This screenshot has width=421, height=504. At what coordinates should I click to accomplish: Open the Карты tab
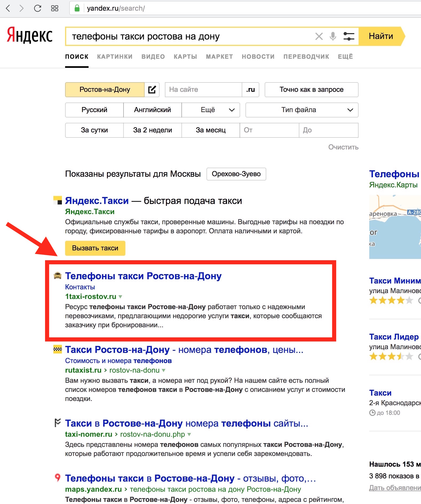click(185, 57)
